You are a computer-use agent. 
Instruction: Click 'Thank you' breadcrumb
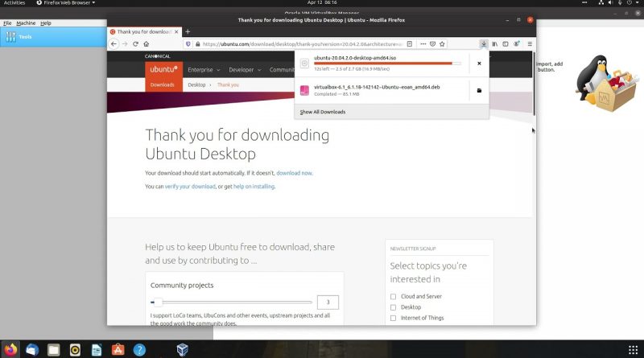click(x=228, y=84)
